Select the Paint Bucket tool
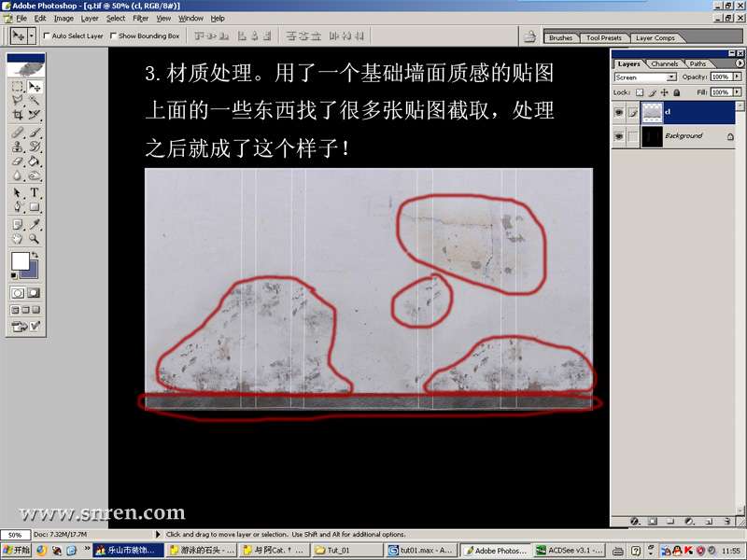The image size is (747, 560). coord(35,161)
